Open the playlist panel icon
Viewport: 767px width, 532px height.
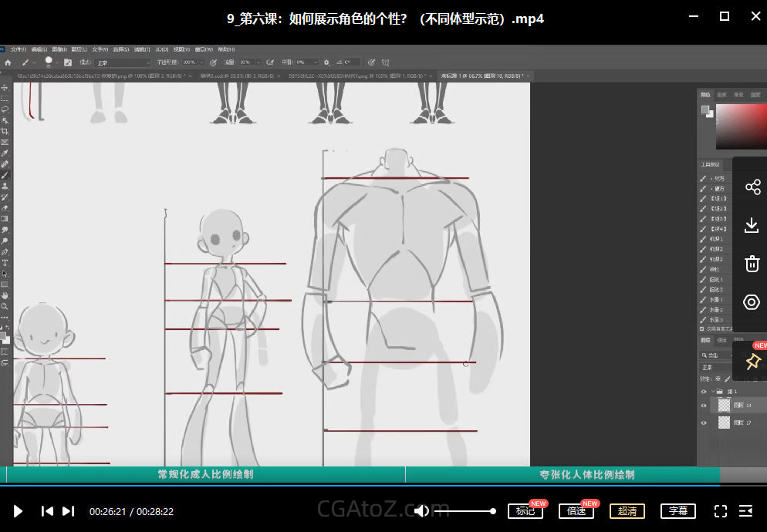point(746,511)
